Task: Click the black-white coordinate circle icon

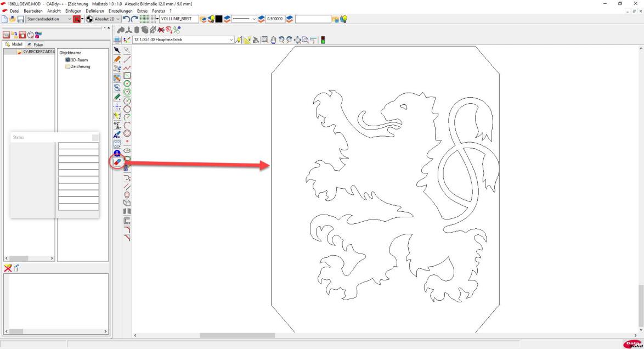Action: tap(89, 19)
